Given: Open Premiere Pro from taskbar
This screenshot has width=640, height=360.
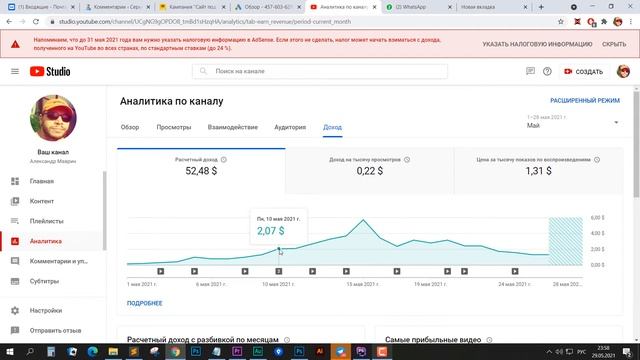Looking at the screenshot, I should (x=237, y=351).
